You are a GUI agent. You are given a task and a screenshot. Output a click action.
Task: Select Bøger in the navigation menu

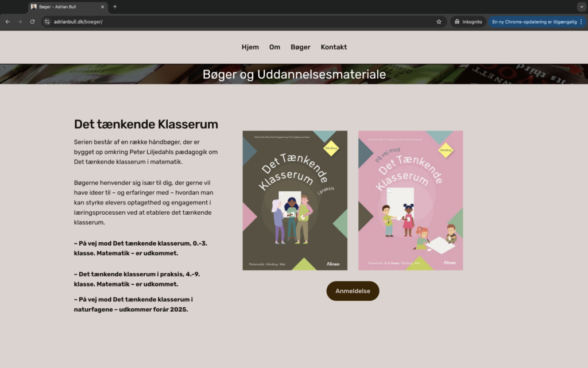300,47
